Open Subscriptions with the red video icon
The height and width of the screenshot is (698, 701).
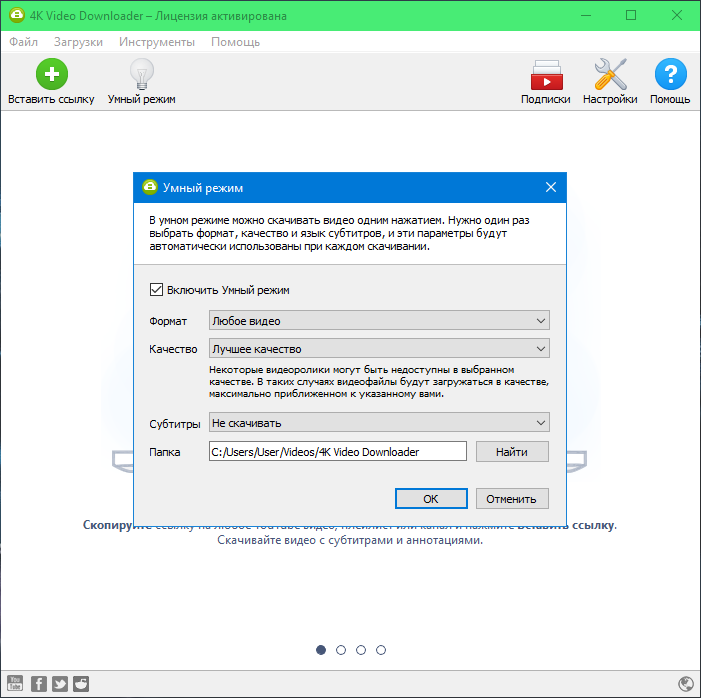point(546,75)
